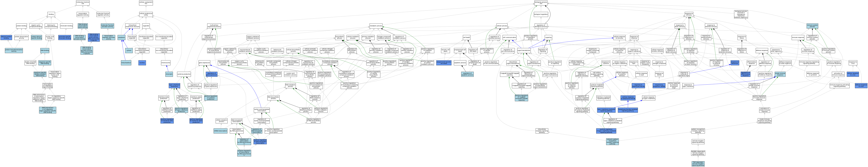Select the 'response to cytokine' node
Screen dimensions: 868x167
[x=606, y=63]
